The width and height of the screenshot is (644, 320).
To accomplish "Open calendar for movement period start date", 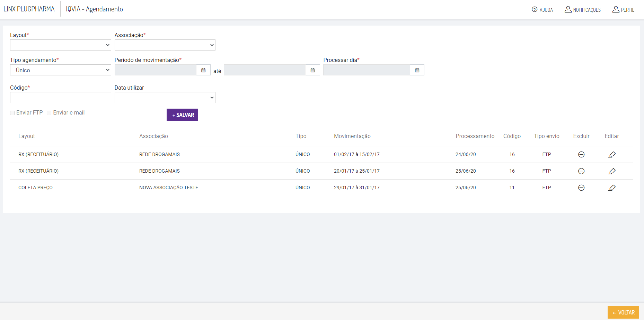I will [x=203, y=70].
